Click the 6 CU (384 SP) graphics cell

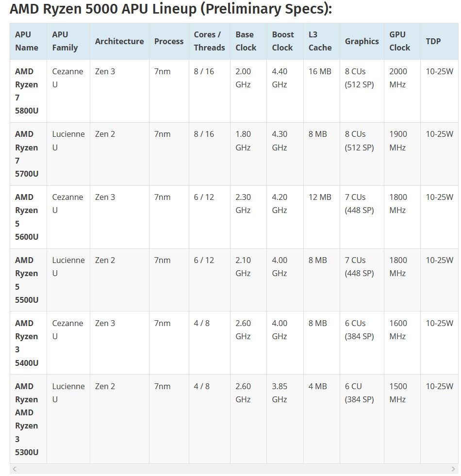(x=362, y=419)
